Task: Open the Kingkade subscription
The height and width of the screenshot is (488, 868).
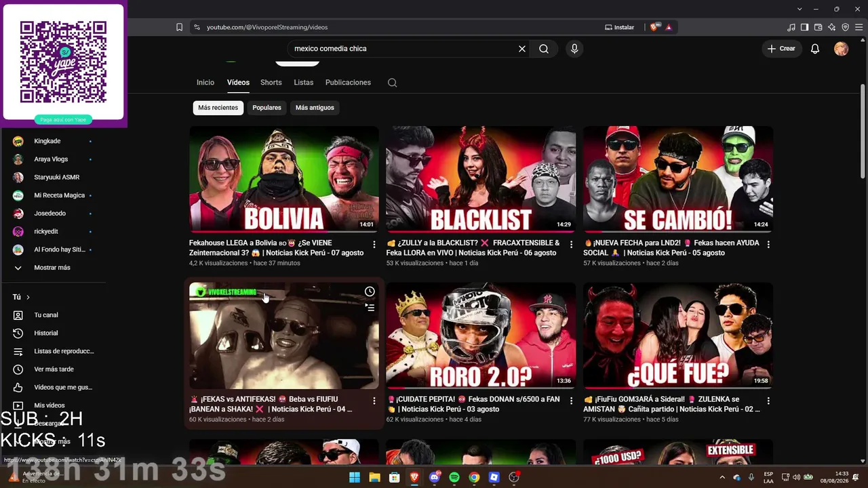Action: 47,141
